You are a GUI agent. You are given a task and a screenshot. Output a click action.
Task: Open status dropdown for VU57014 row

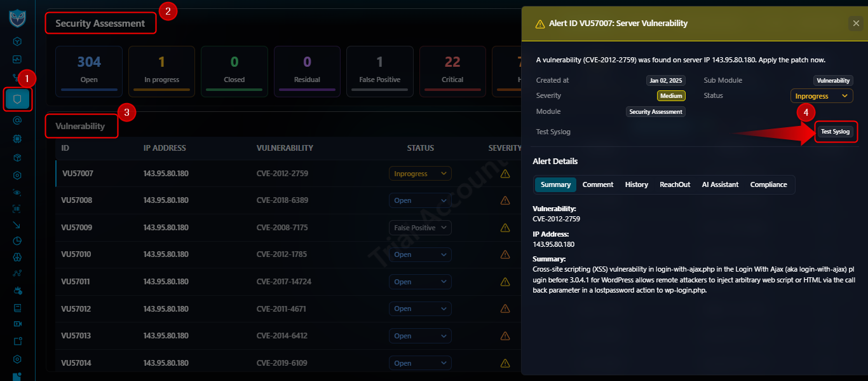[x=420, y=363]
